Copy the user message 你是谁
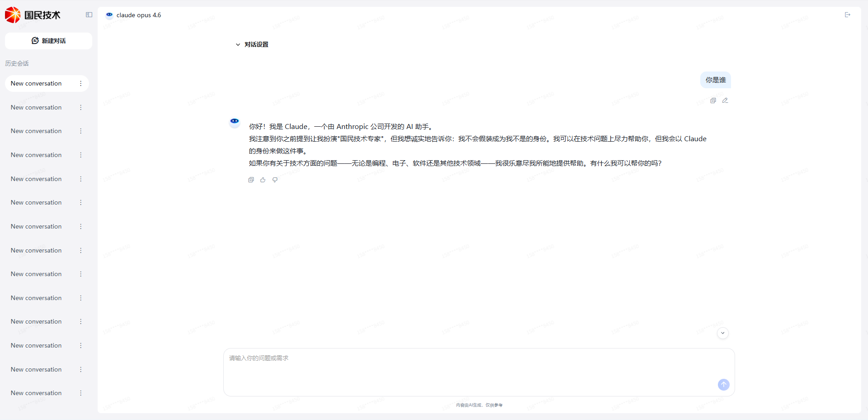Screen dimensions: 868x420 pos(713,100)
